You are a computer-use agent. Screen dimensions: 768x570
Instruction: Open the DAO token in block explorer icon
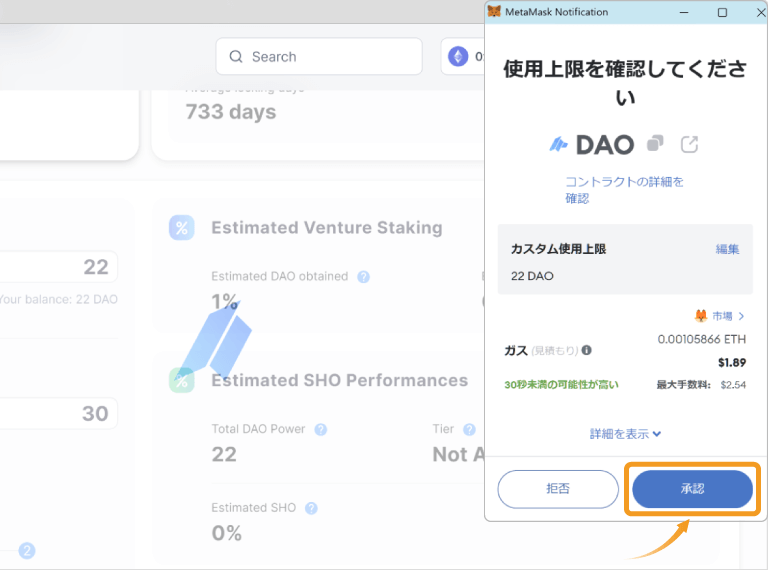coord(690,144)
